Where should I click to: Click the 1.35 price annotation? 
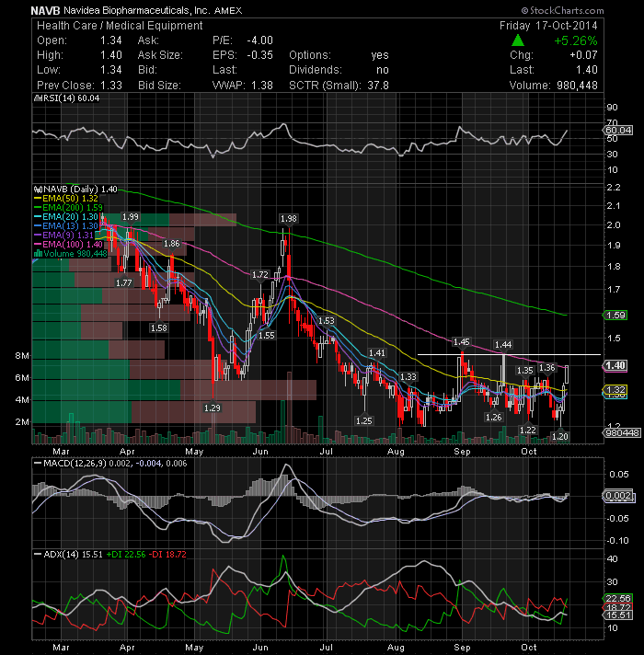point(525,370)
